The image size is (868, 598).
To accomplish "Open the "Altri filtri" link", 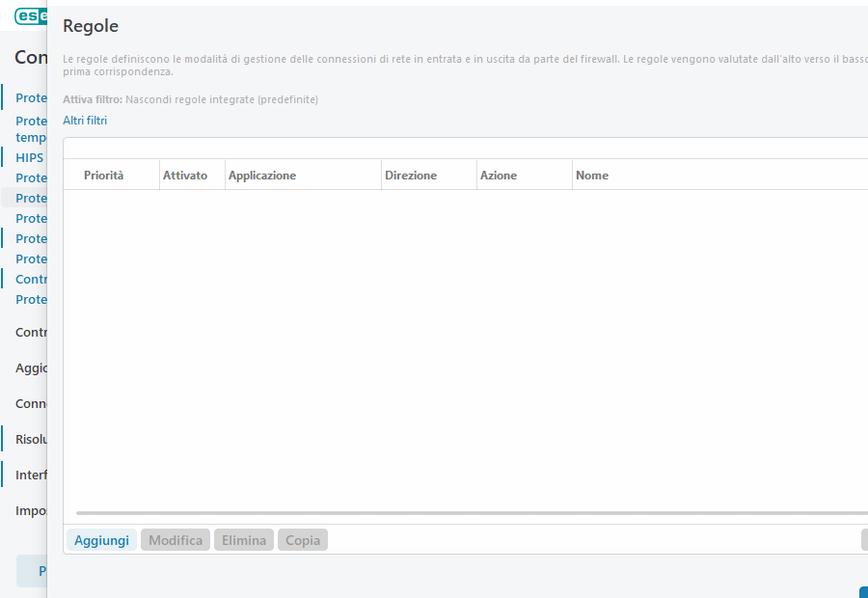I will tap(85, 120).
